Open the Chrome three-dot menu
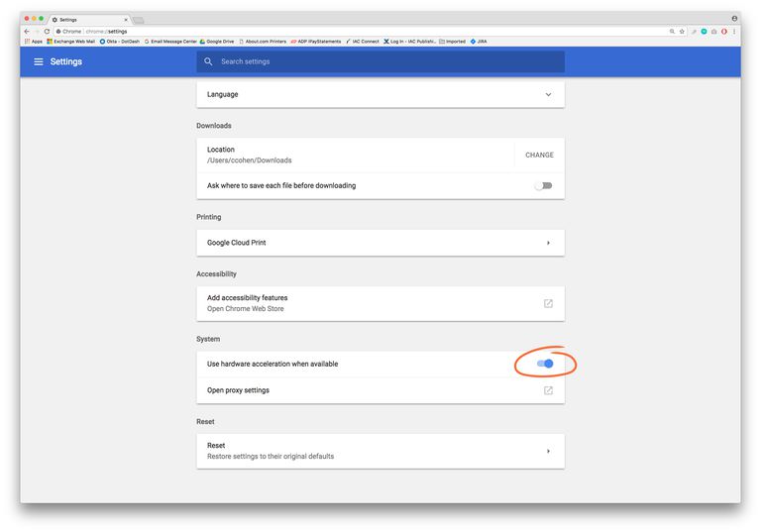The image size is (761, 532). click(734, 32)
